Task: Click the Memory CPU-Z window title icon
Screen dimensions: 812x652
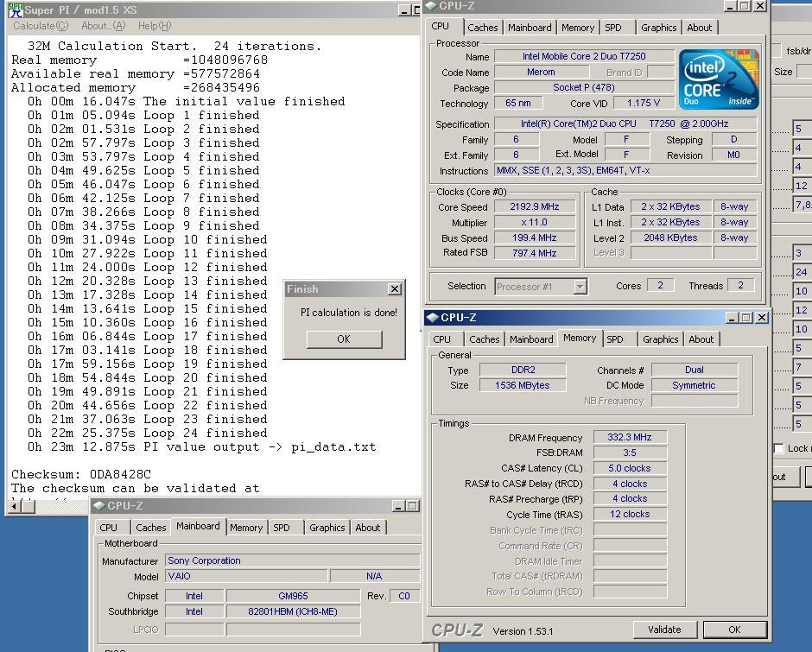Action: [x=433, y=318]
